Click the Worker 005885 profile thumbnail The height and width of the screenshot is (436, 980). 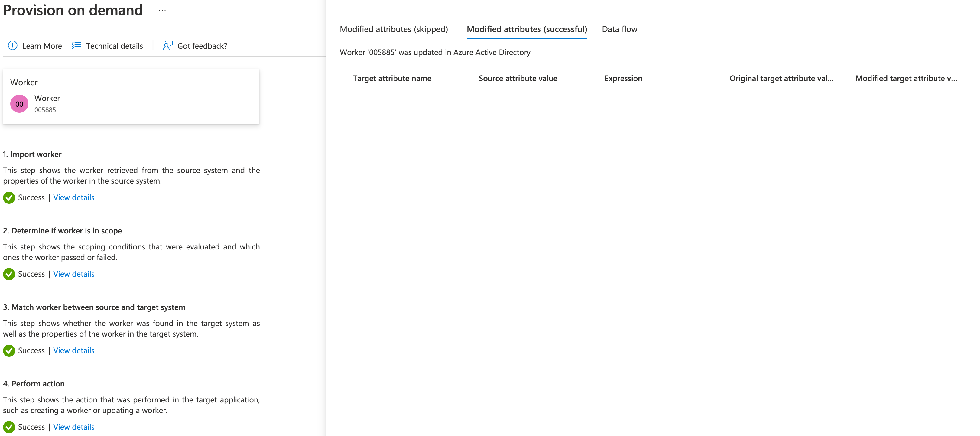[x=19, y=103]
